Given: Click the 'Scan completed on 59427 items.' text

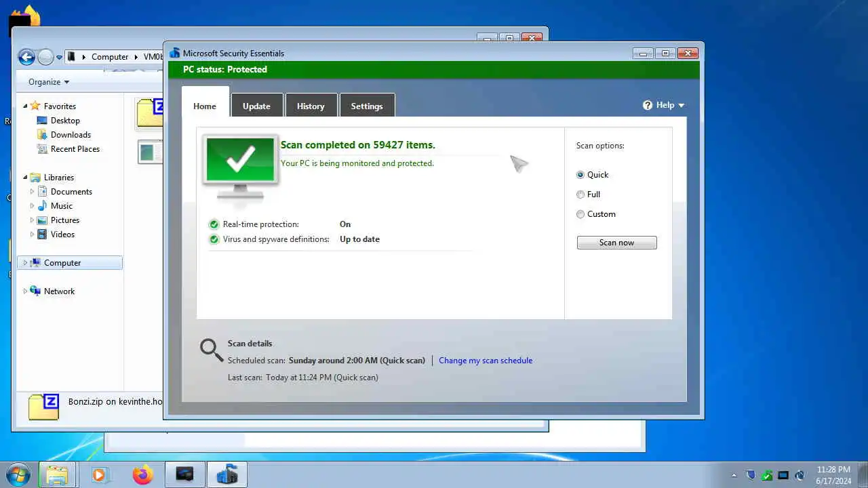Looking at the screenshot, I should point(358,145).
